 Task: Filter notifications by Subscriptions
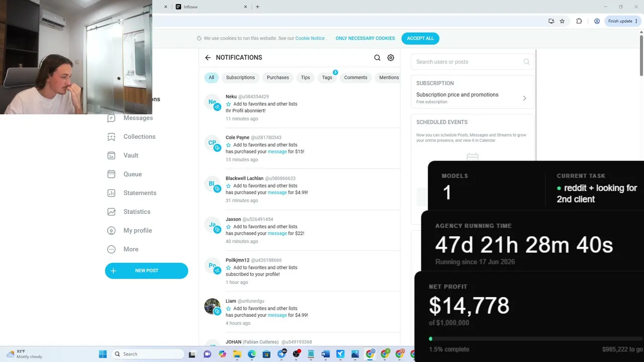point(240,77)
